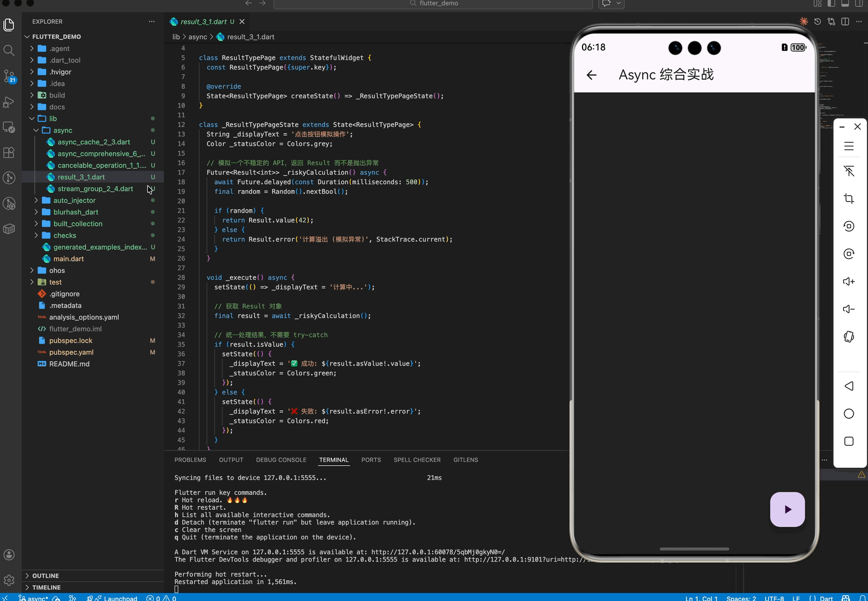The image size is (868, 601).
Task: Switch to the GITLENS panel tab
Action: [466, 460]
